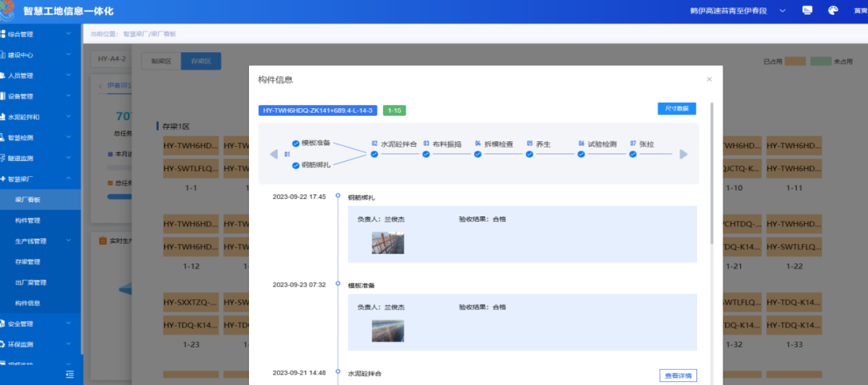This screenshot has width=868, height=385.
Task: Open the theme palette icon
Action: 833,11
